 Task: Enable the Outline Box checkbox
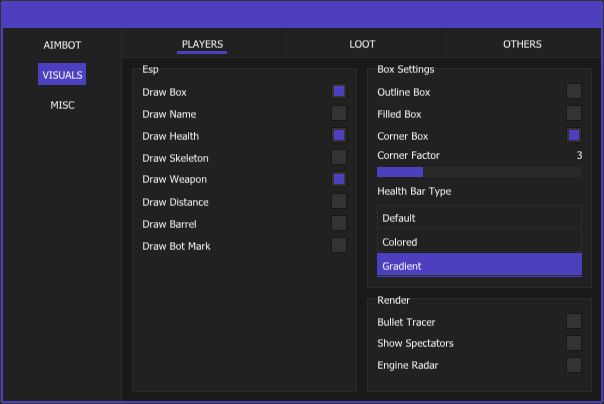click(574, 91)
